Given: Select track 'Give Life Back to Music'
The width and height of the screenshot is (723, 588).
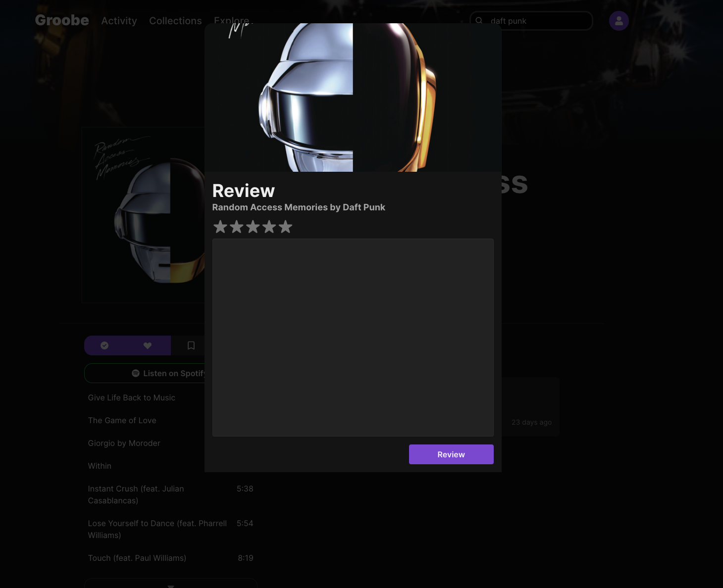Looking at the screenshot, I should point(132,398).
